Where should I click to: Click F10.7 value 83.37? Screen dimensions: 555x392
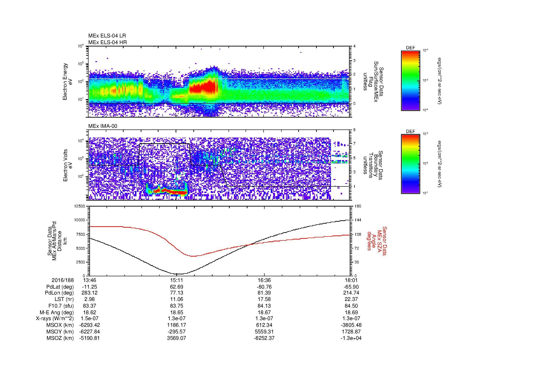point(89,306)
